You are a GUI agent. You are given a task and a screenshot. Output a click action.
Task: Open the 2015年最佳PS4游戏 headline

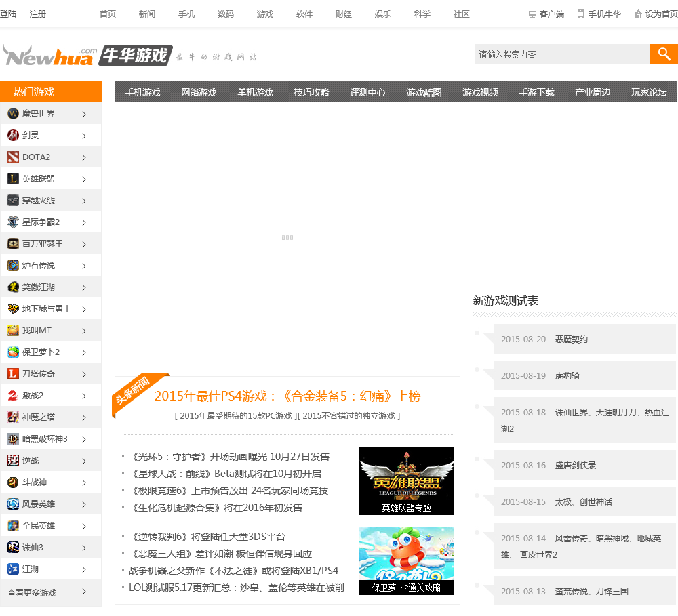click(287, 396)
